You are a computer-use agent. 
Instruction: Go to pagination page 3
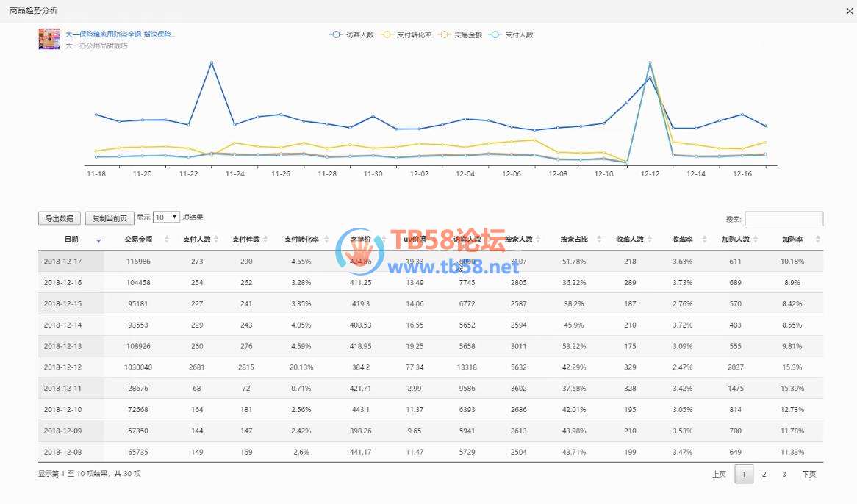coord(784,474)
